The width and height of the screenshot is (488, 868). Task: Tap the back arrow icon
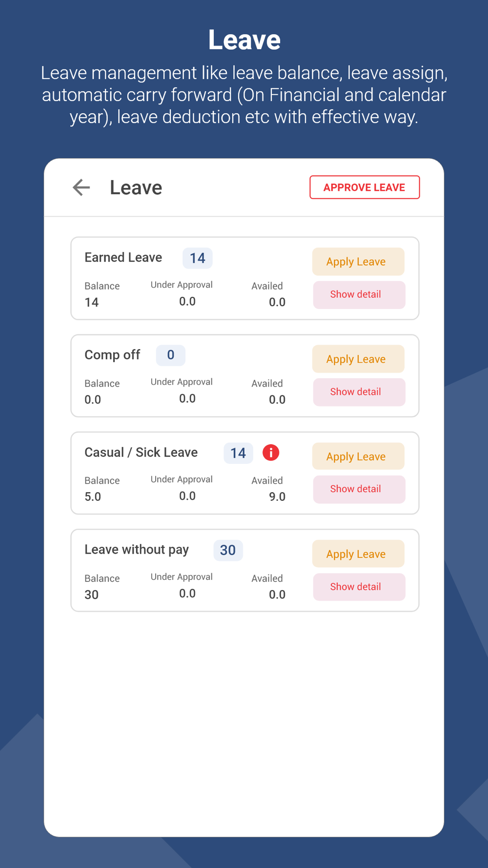click(x=81, y=187)
